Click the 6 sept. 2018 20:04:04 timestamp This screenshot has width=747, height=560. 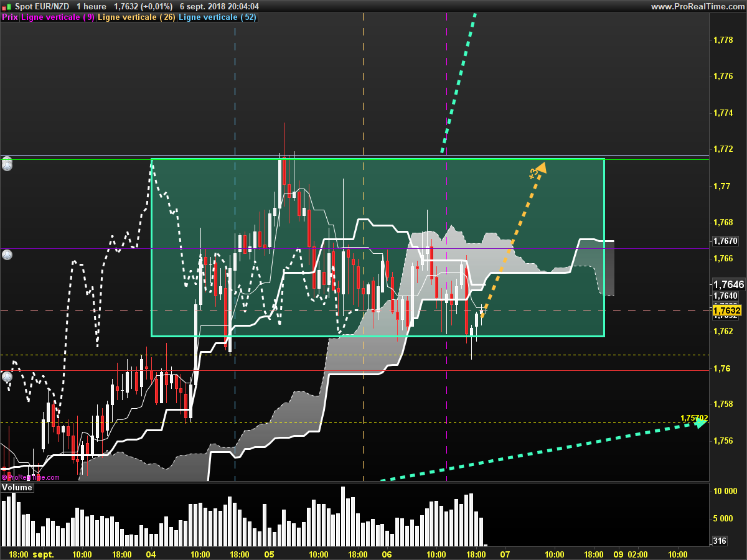tap(219, 6)
